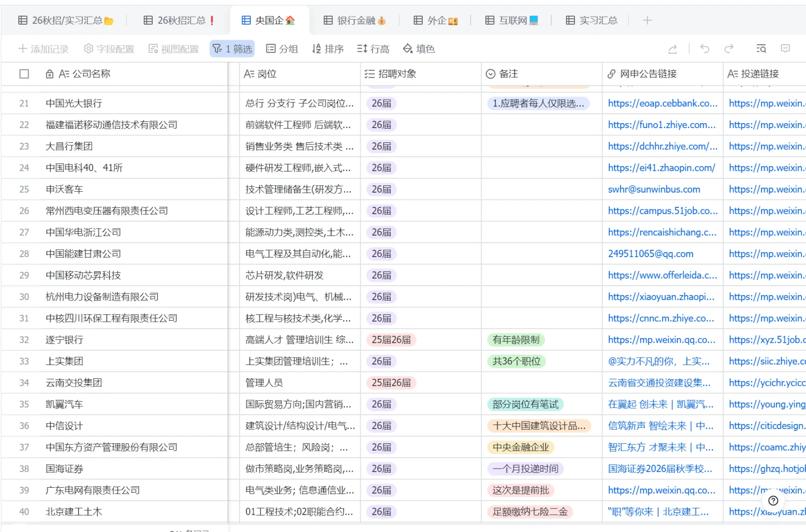Open the eoap.cebbank link for 中国光大银行
The width and height of the screenshot is (806, 532).
click(663, 103)
